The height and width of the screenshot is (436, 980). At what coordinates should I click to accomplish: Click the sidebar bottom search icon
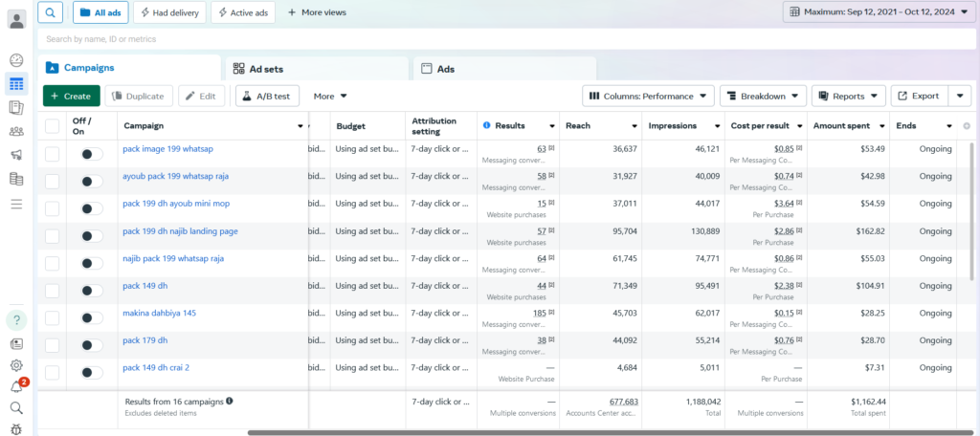17,408
